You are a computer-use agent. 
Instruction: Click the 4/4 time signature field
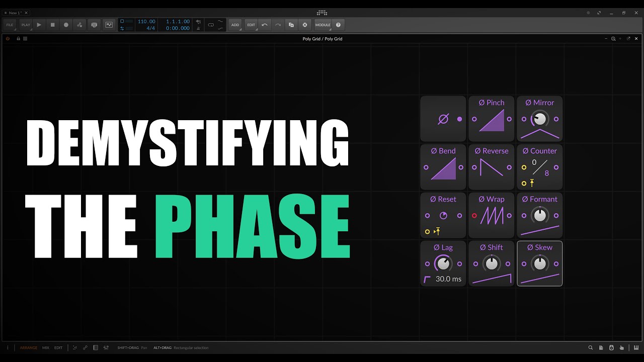pos(150,28)
